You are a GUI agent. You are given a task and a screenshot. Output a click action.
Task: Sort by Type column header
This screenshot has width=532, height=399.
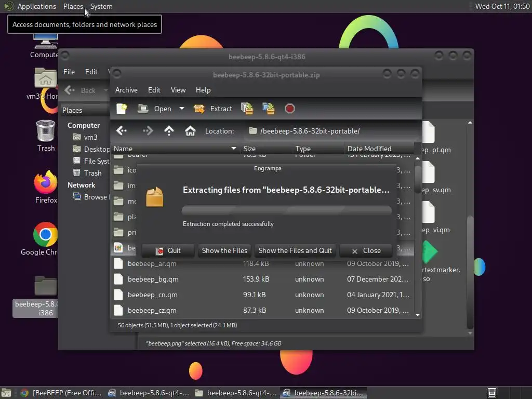pos(318,149)
